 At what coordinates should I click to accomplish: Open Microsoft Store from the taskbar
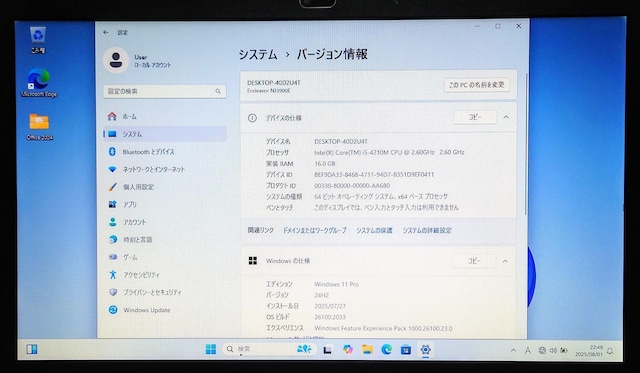[406, 350]
